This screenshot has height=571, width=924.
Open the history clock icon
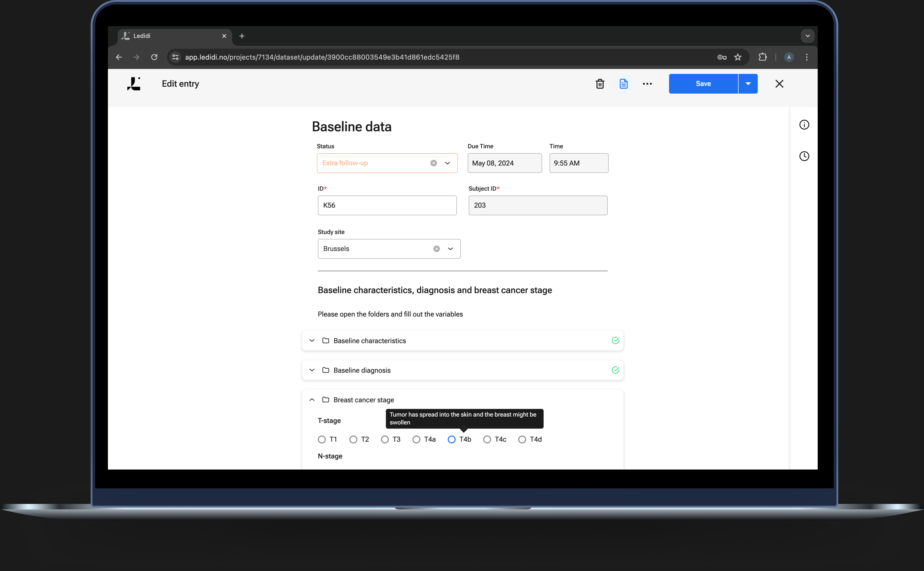(x=804, y=156)
